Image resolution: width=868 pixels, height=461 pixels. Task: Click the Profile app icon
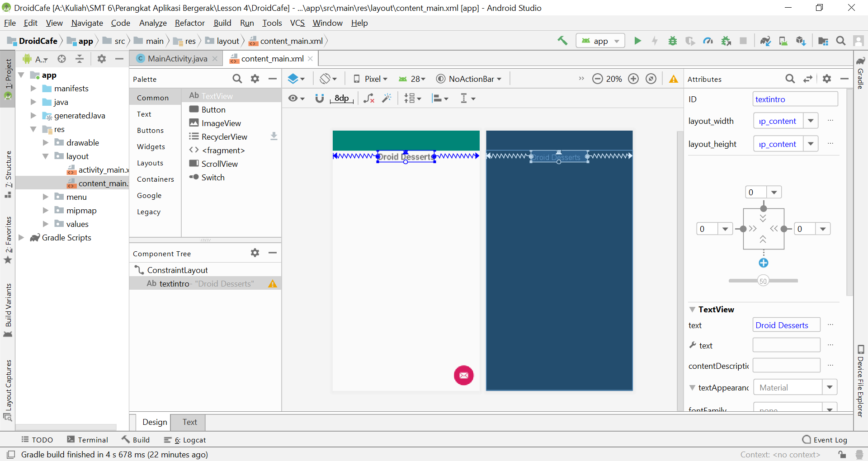pos(708,41)
